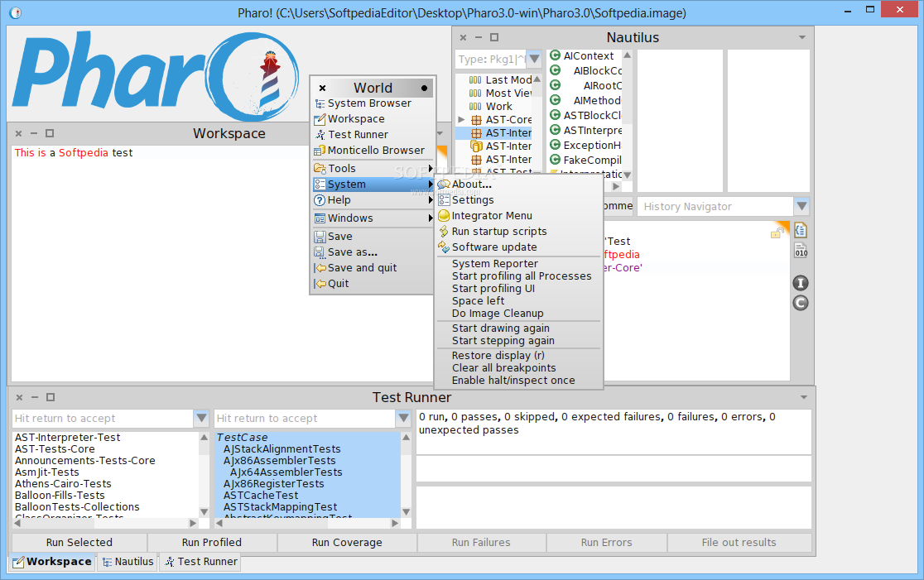Click the class side C icon in Nautilus
Viewport: 924px width, 580px height.
801,304
